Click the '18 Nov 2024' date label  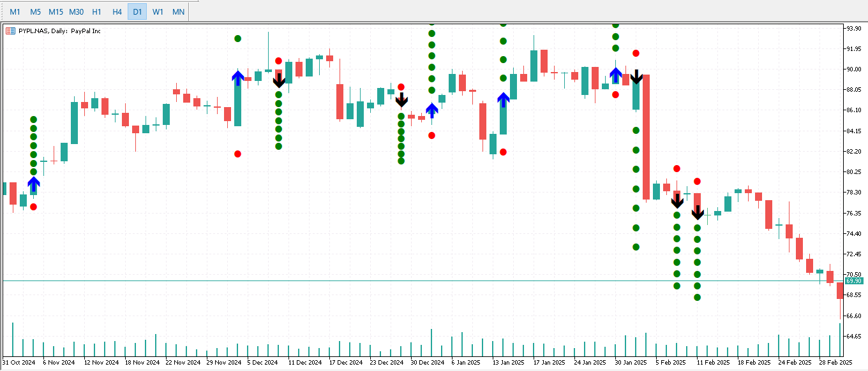(x=142, y=362)
